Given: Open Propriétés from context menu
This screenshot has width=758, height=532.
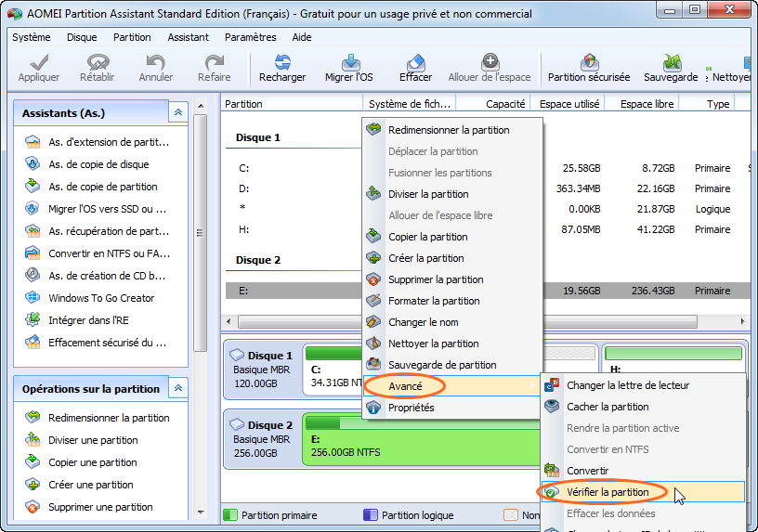Looking at the screenshot, I should [x=451, y=408].
